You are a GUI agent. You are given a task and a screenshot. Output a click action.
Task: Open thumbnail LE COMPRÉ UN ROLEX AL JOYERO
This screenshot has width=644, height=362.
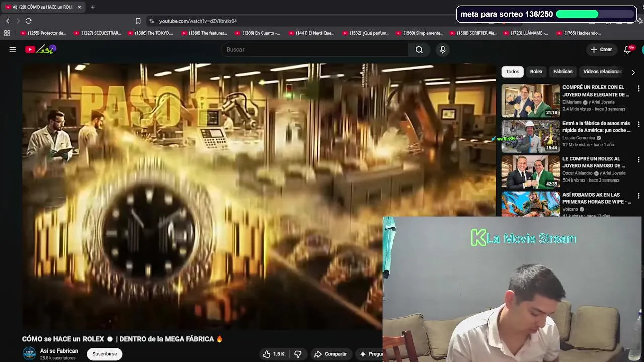point(530,172)
